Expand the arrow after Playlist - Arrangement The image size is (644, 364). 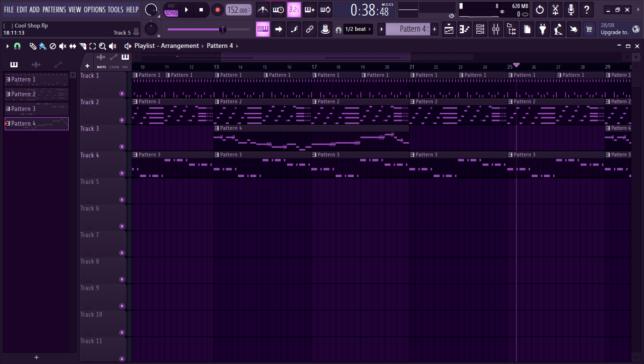[x=203, y=46]
